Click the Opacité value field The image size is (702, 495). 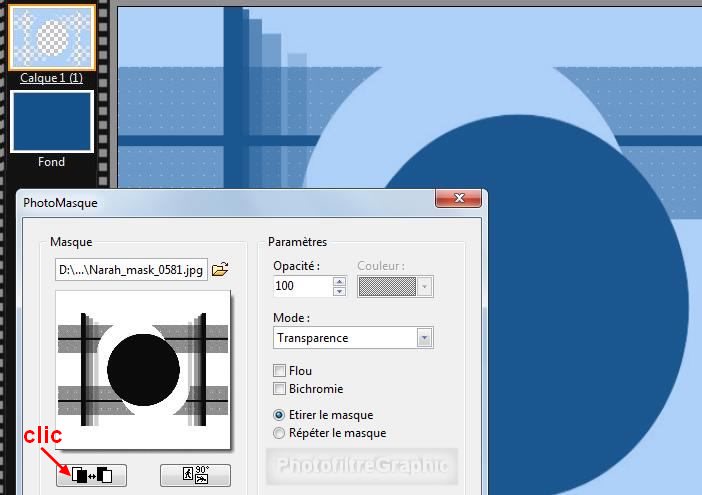point(301,287)
